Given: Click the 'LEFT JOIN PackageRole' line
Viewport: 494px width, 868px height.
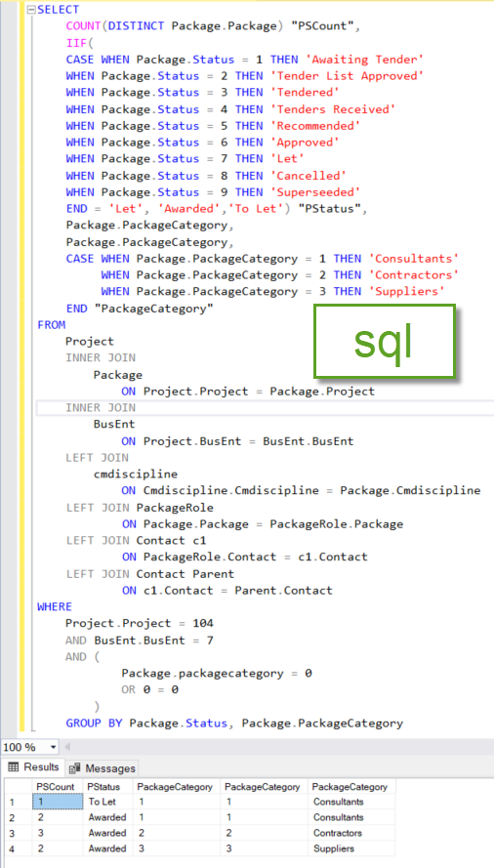Looking at the screenshot, I should [x=140, y=507].
